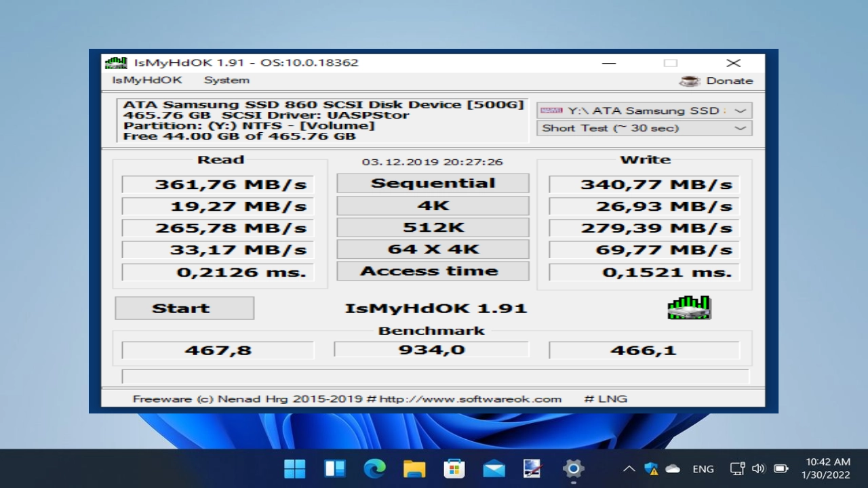The width and height of the screenshot is (868, 488).
Task: Select the 33,17 MB/s read value
Action: point(218,249)
